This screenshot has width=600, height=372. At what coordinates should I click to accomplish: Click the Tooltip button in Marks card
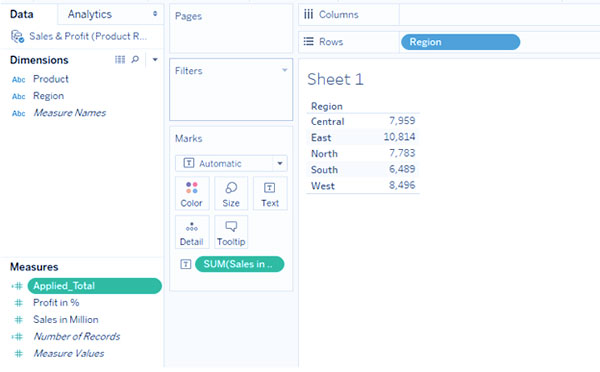click(231, 232)
